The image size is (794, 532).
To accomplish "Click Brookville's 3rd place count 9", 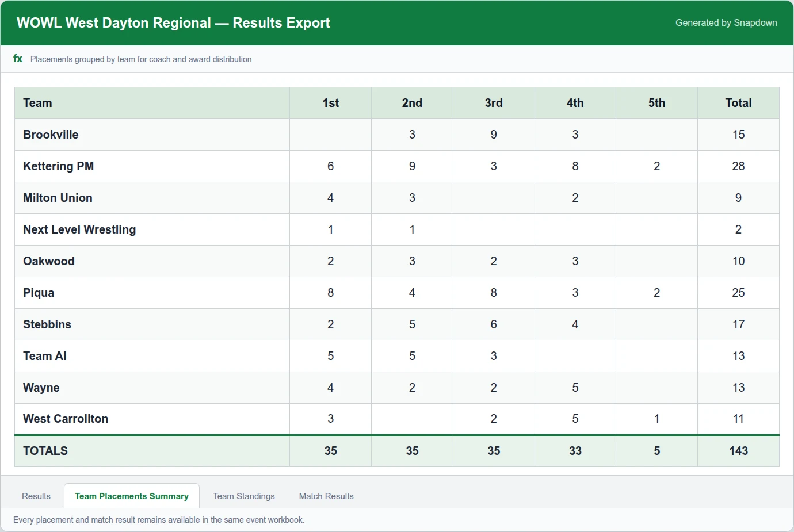I will [x=494, y=135].
